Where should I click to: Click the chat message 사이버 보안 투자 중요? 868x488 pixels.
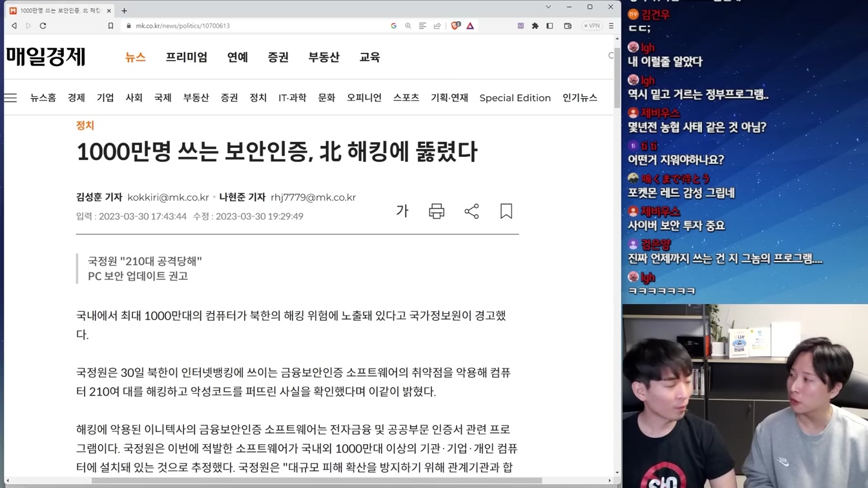[x=676, y=226]
